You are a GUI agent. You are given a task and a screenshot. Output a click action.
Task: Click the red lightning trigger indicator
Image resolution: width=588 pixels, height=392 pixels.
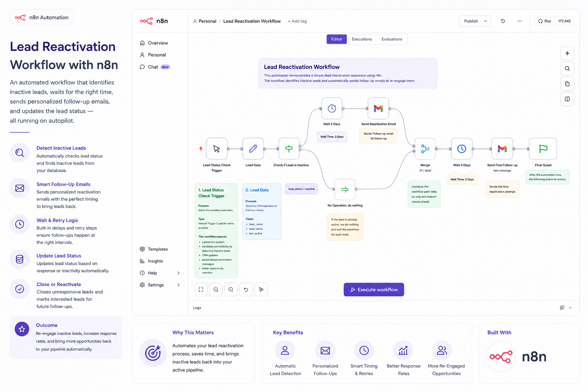click(x=201, y=149)
